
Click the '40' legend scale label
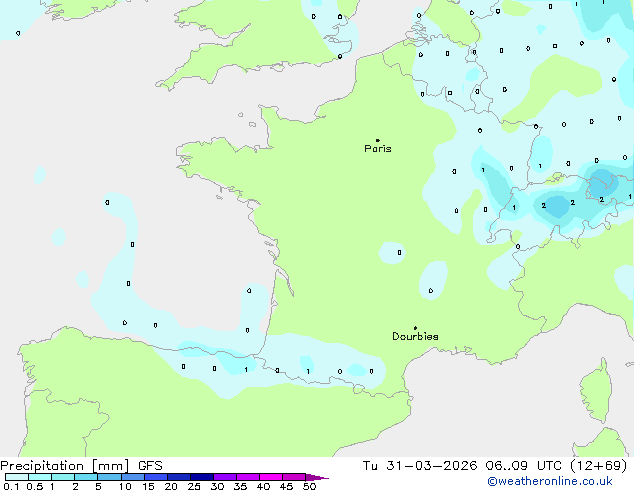coord(263,486)
